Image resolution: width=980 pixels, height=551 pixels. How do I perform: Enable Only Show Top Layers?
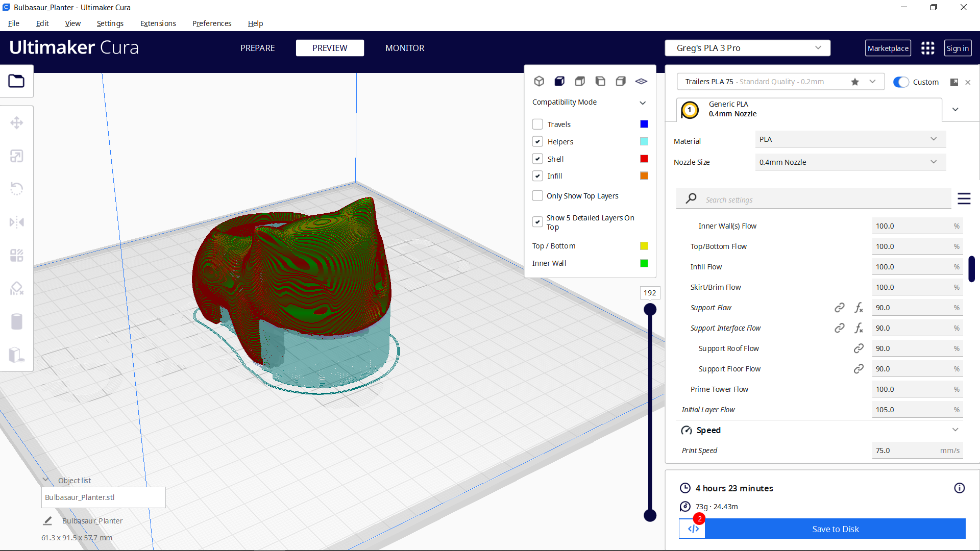coord(537,195)
